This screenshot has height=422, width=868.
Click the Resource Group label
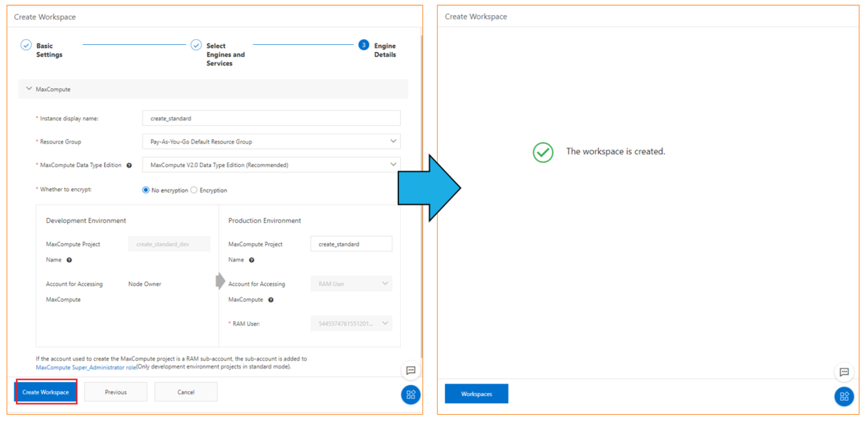[x=61, y=142]
